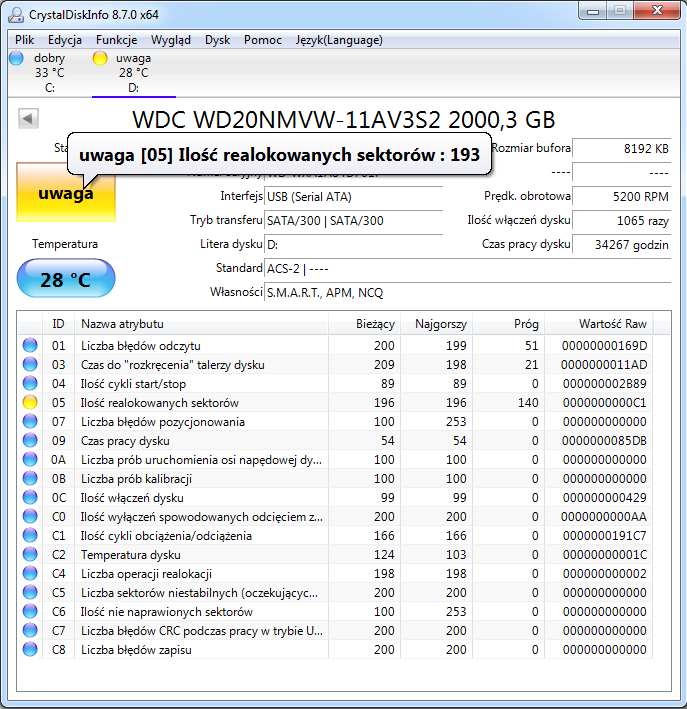
Task: Click status icon of attribute 04 row
Action: click(30, 383)
